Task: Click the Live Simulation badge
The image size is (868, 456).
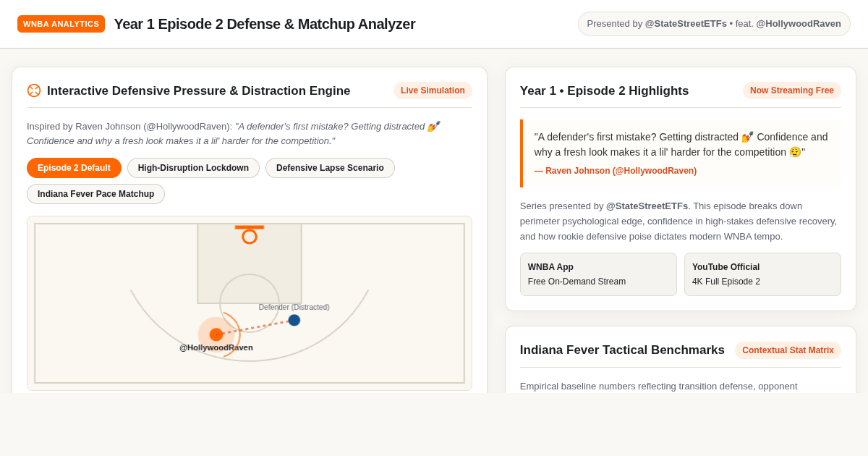Action: (433, 90)
